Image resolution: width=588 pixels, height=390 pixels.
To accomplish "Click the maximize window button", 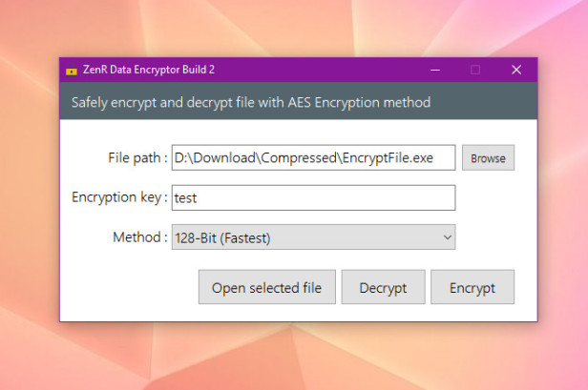I will (x=475, y=70).
